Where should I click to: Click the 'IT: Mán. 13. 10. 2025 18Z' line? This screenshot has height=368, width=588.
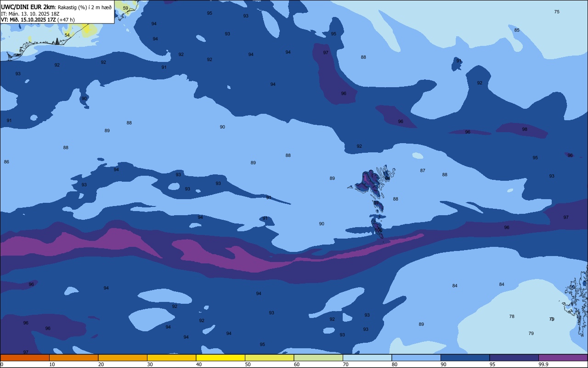pos(30,14)
